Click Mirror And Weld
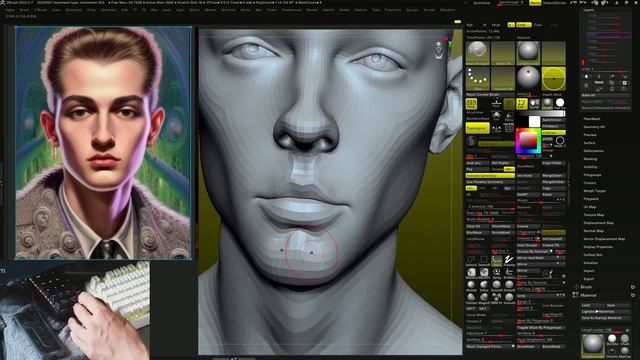This screenshot has width=640, height=360. point(541,258)
